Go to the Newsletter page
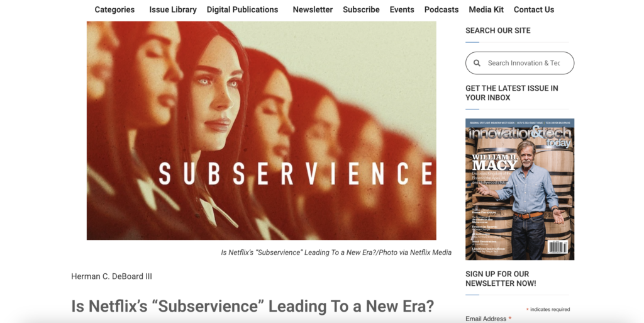Screen dimensions: 644x323 click(x=313, y=9)
